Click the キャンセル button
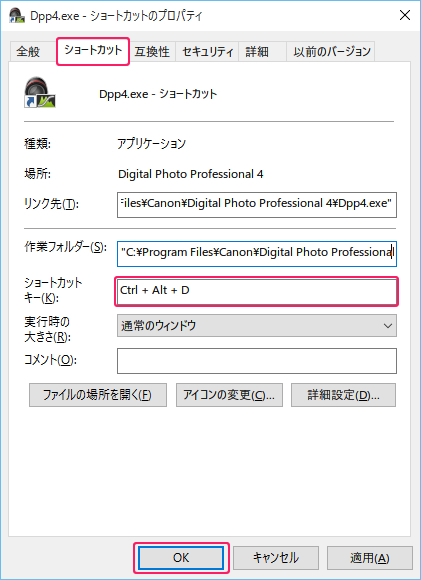The width and height of the screenshot is (421, 580). point(276,557)
